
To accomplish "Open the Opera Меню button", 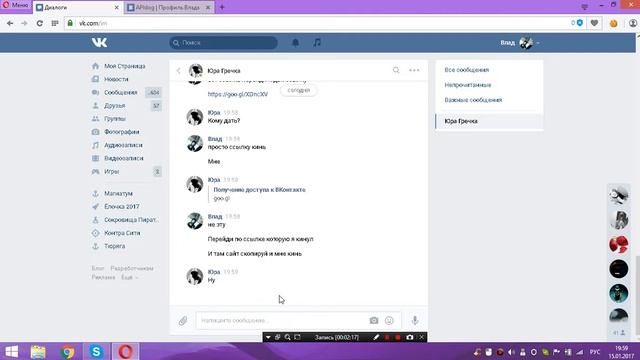I will [16, 6].
